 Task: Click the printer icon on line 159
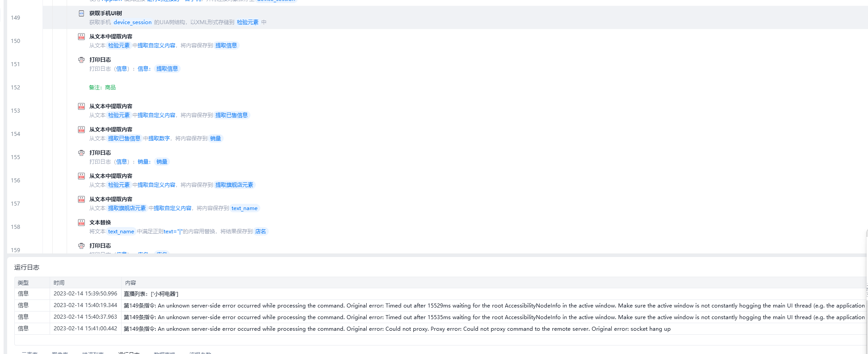[81, 246]
